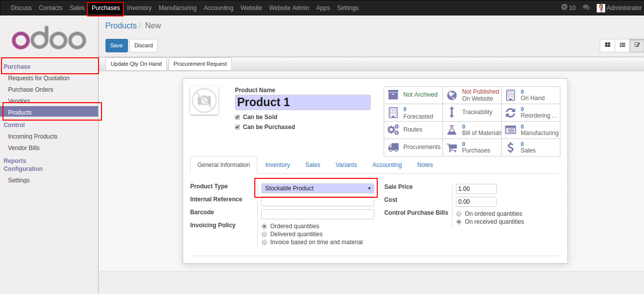The image size is (644, 294).
Task: Open the conversations chat icon
Action: (x=586, y=8)
